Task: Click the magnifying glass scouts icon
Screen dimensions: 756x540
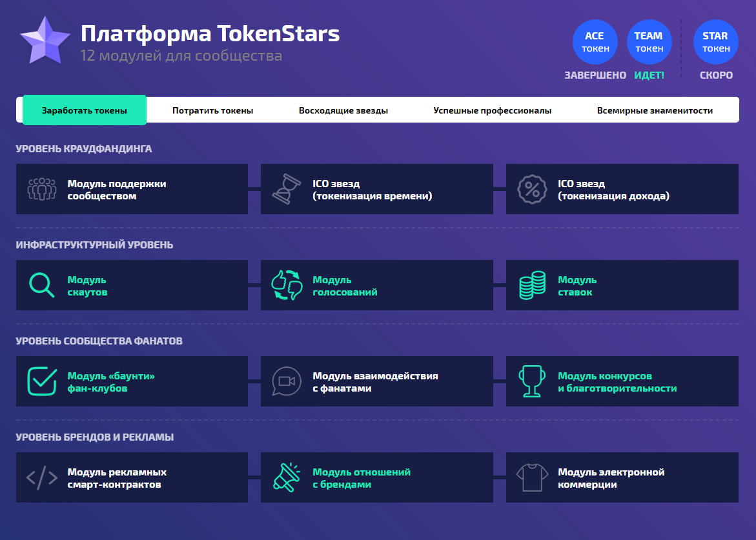Action: [42, 285]
